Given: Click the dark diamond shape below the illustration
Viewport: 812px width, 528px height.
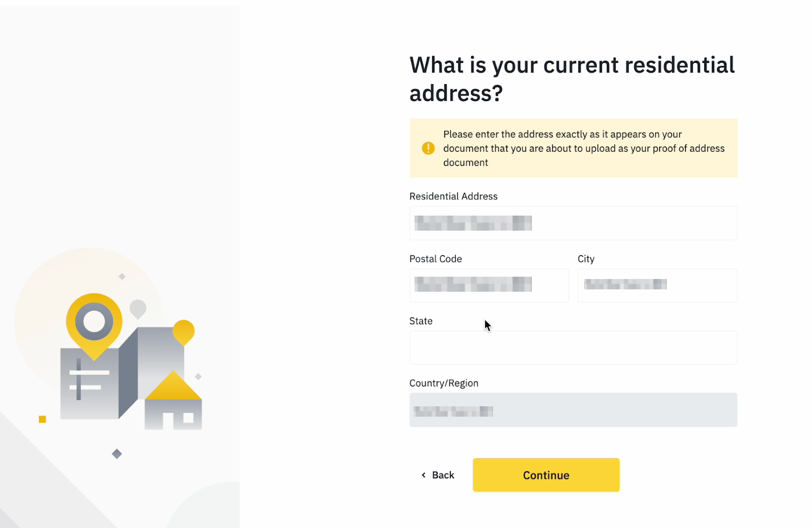Looking at the screenshot, I should [x=117, y=453].
